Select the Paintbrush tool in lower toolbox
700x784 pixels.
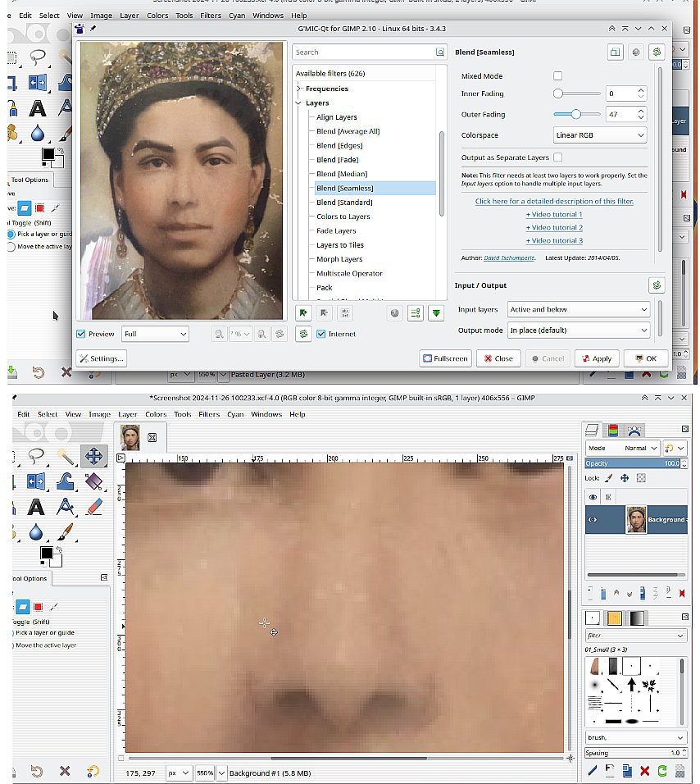66,532
